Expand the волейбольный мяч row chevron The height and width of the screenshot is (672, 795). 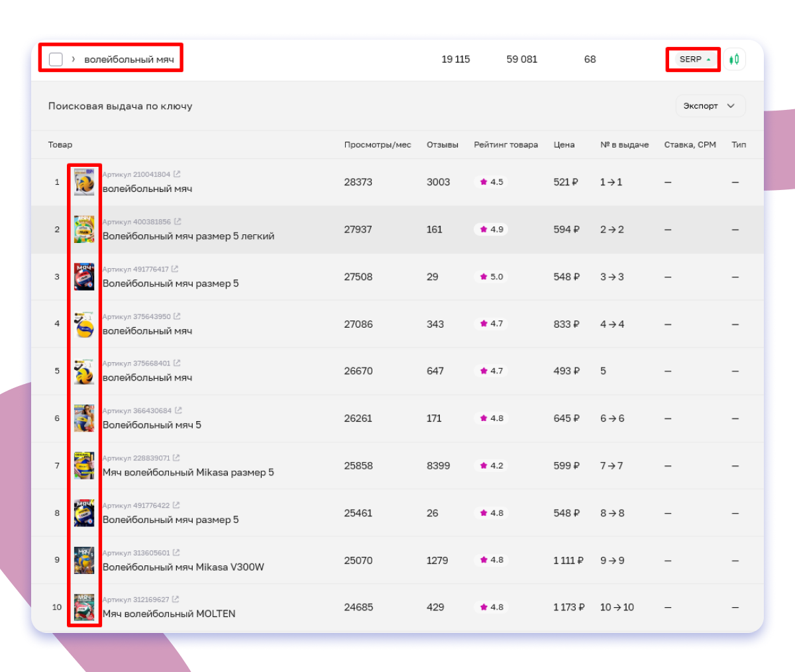click(x=73, y=60)
